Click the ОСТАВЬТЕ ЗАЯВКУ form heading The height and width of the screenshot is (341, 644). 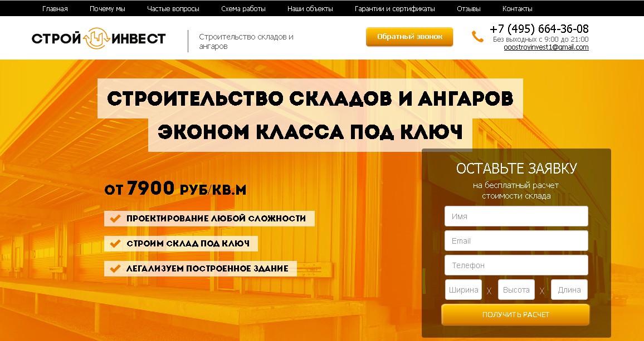tap(516, 168)
